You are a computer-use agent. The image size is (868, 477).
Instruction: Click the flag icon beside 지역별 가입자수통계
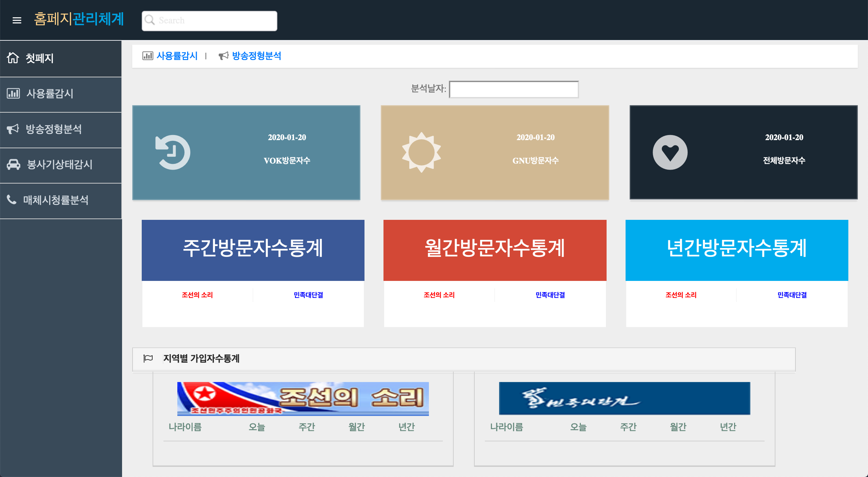(148, 358)
